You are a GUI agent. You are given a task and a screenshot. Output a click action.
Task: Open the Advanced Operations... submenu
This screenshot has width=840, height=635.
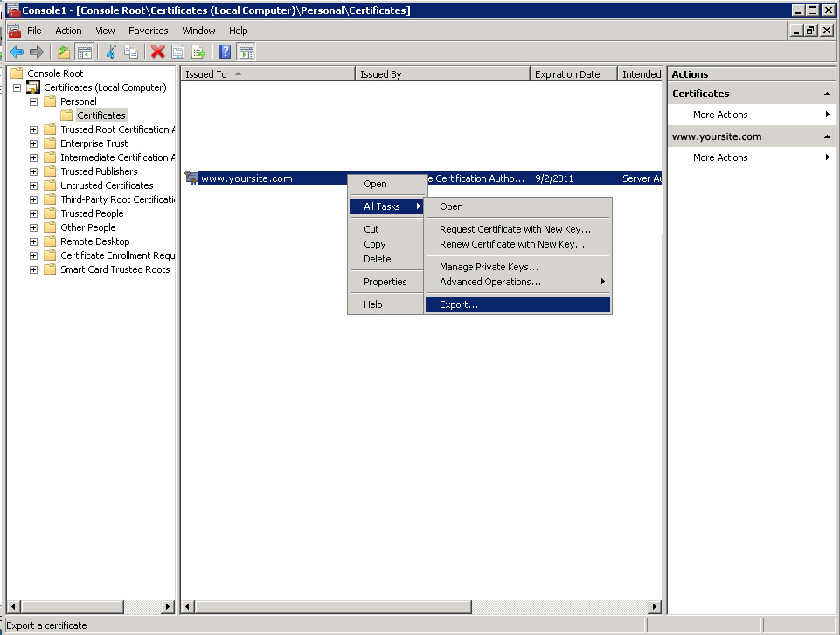(x=517, y=282)
